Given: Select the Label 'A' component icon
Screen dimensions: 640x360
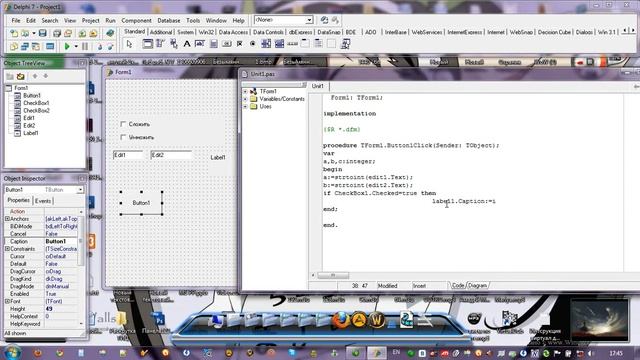Looking at the screenshot, I should [x=187, y=44].
